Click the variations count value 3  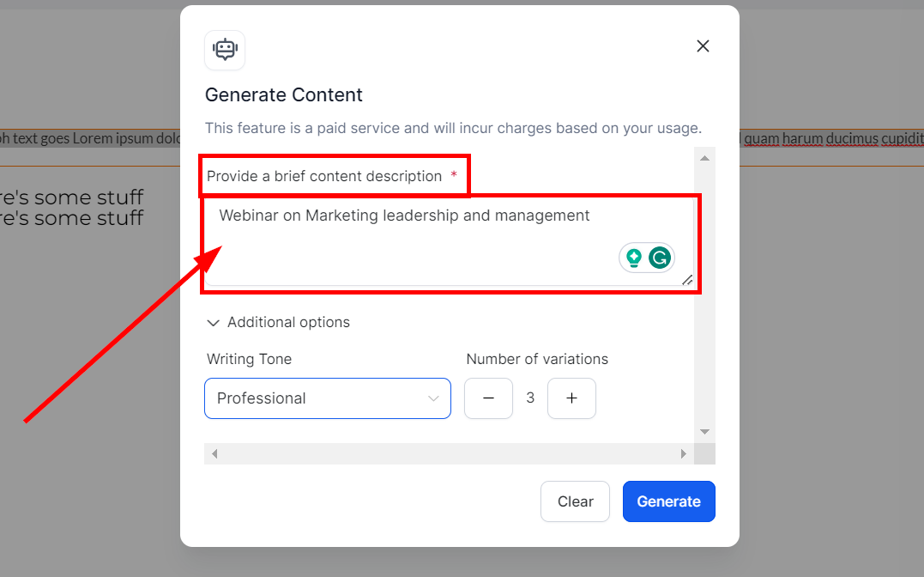[x=530, y=398]
